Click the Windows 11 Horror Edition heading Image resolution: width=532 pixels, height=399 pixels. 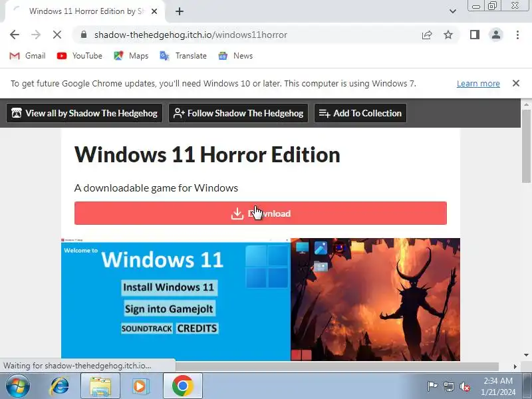coord(207,155)
